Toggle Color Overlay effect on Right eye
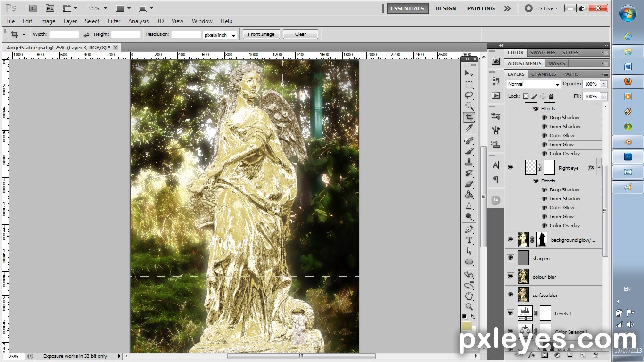This screenshot has height=362, width=644. [544, 225]
